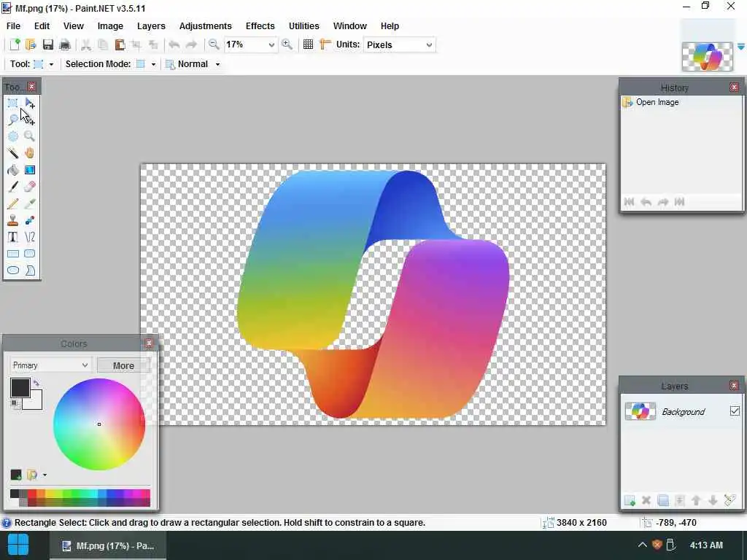This screenshot has width=747, height=560.
Task: Pick a color from the color wheel
Action: coord(99,424)
